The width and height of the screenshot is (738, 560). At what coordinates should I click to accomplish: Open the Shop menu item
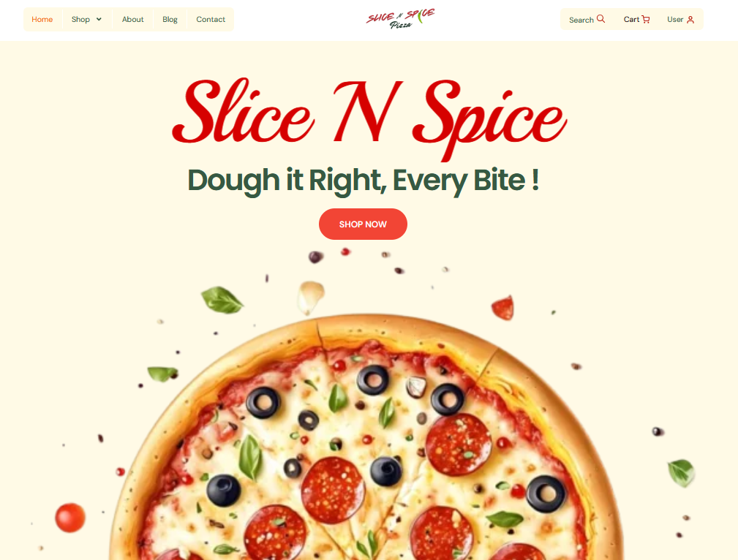tap(80, 19)
